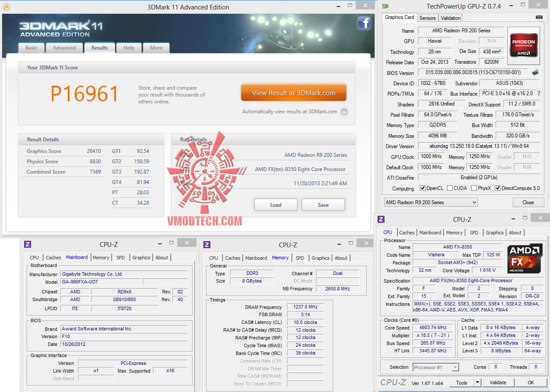550x392 pixels.
Task: Open Graphics tab in CPU-Z CPU window
Action: click(495, 233)
